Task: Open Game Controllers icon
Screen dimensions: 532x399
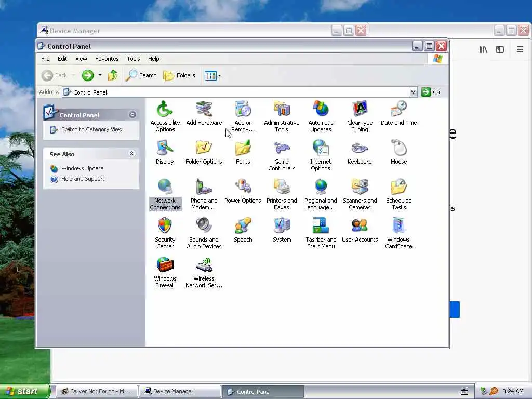Action: pyautogui.click(x=282, y=155)
